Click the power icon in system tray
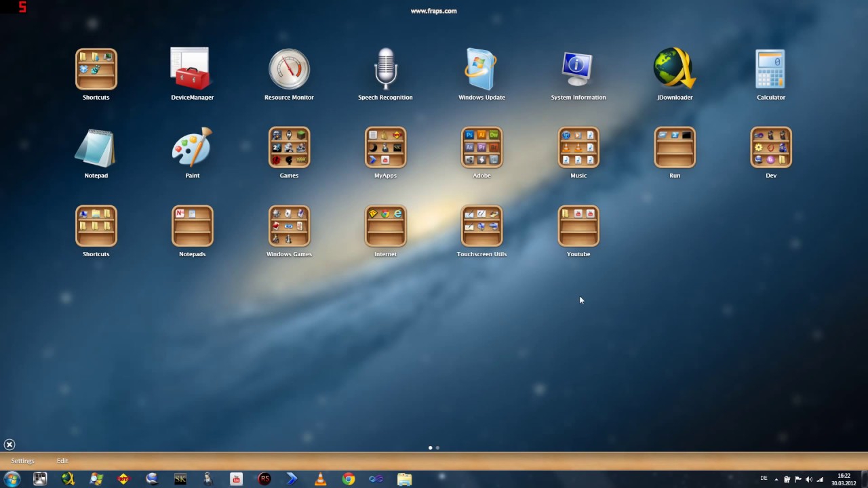868x488 pixels. tap(787, 480)
